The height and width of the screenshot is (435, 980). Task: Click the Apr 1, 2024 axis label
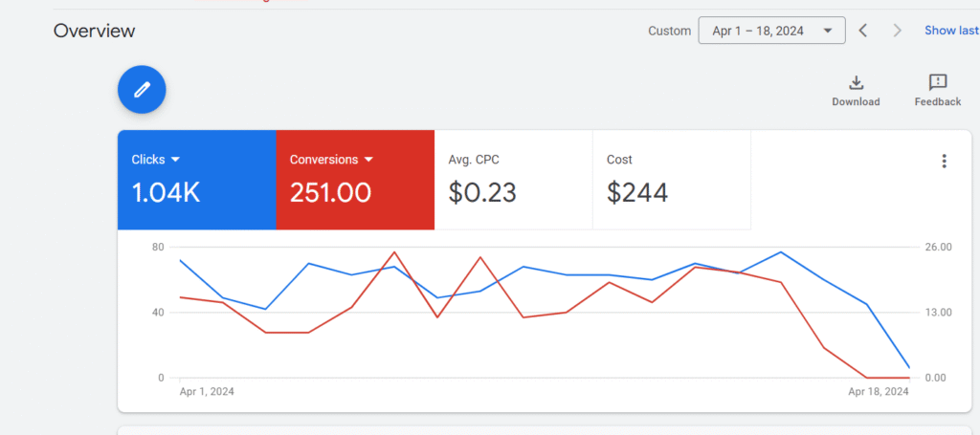pos(207,392)
